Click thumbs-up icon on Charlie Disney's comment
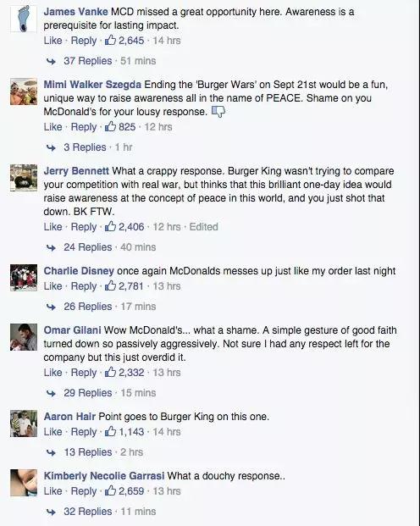 click(x=110, y=285)
